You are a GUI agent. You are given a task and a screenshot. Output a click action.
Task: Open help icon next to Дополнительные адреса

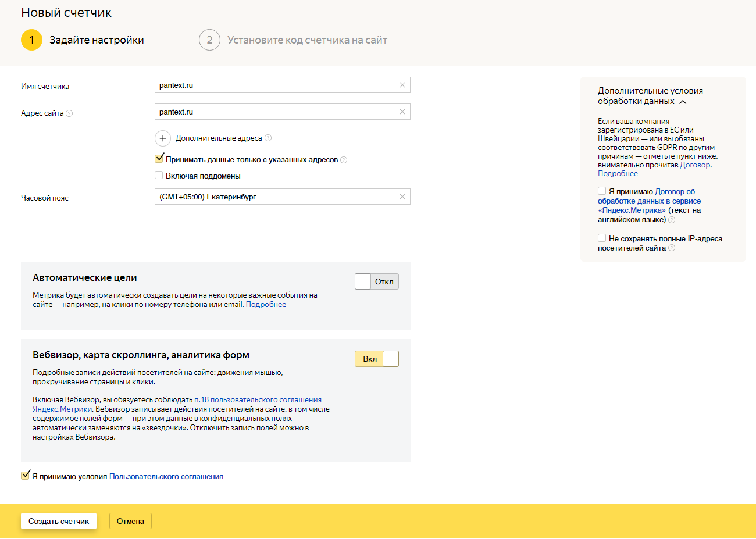pos(268,138)
